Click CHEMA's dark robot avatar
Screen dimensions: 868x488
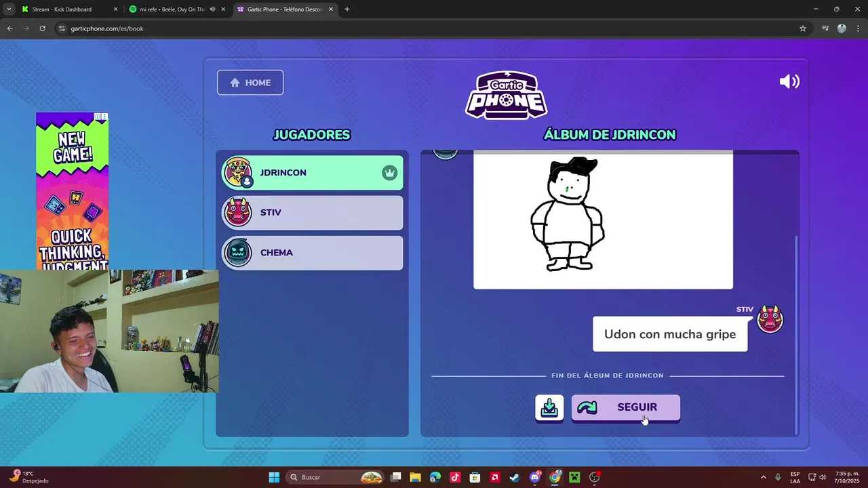pos(238,252)
